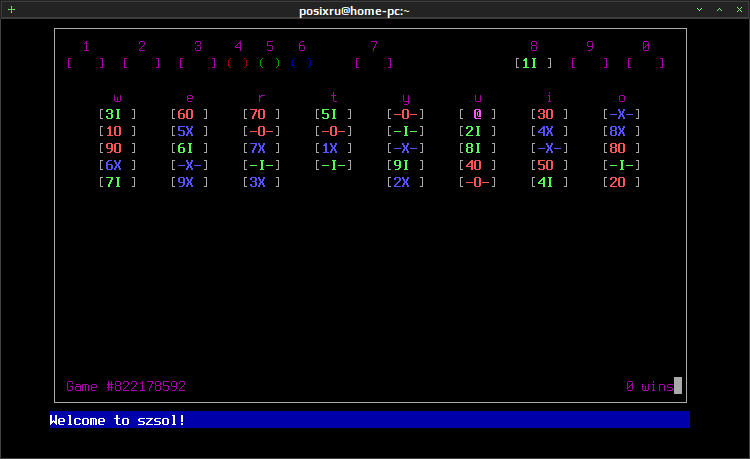Pick the green 6I card
This screenshot has width=750, height=459.
pos(189,148)
